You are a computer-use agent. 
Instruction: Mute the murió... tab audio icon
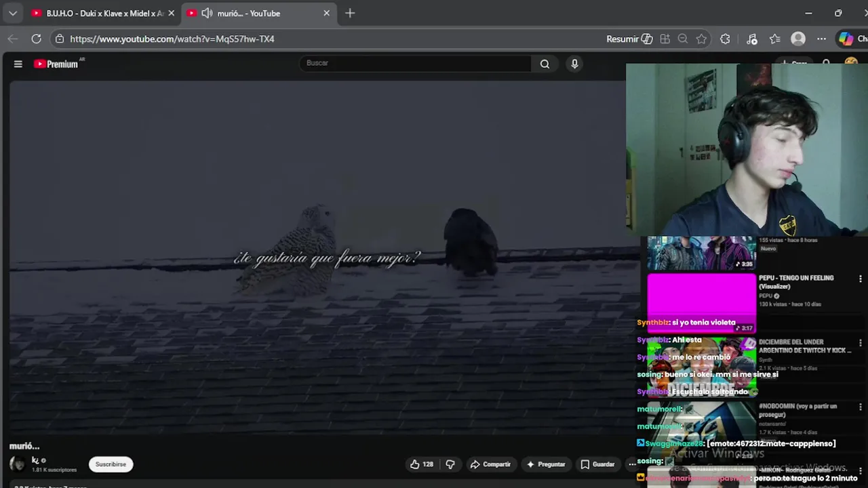(207, 13)
